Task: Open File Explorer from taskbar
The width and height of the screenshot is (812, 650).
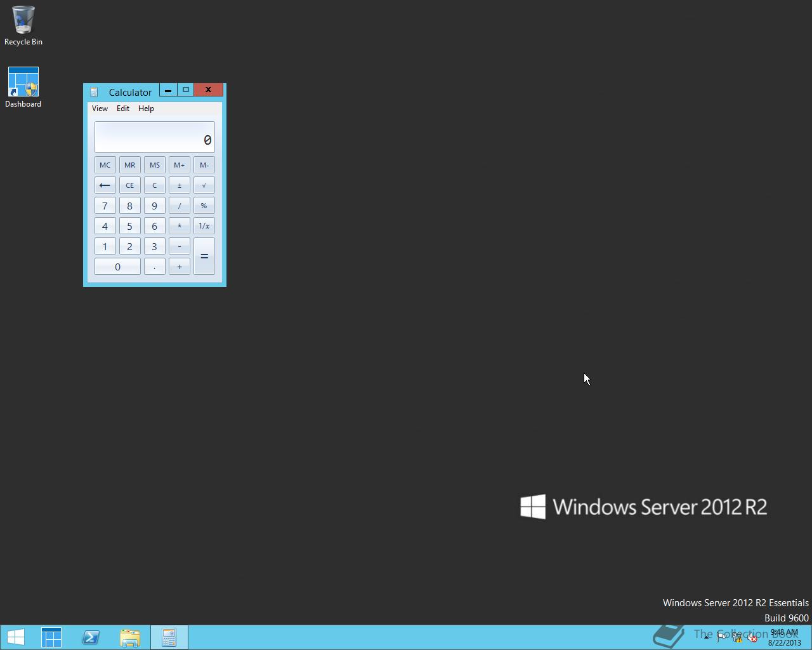Action: click(x=130, y=637)
